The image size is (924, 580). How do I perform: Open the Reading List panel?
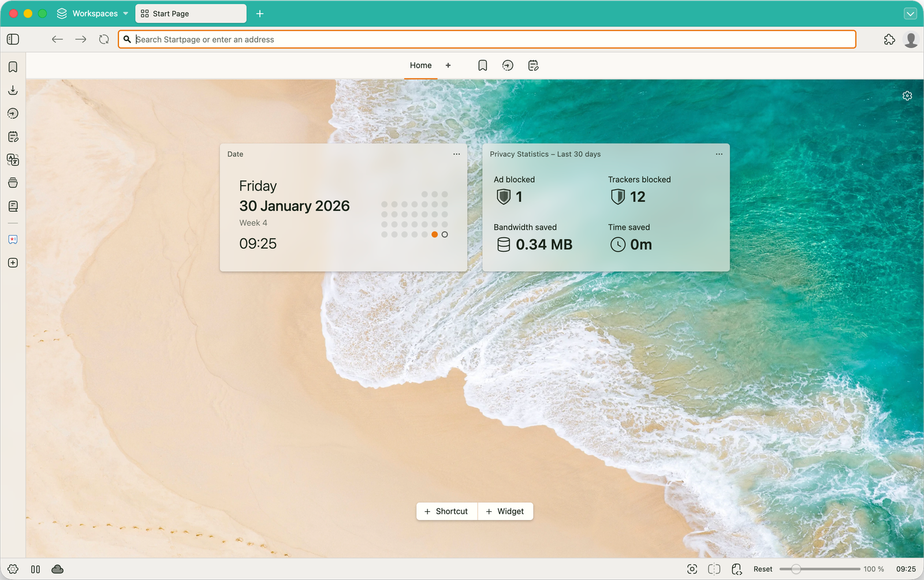coord(13,206)
